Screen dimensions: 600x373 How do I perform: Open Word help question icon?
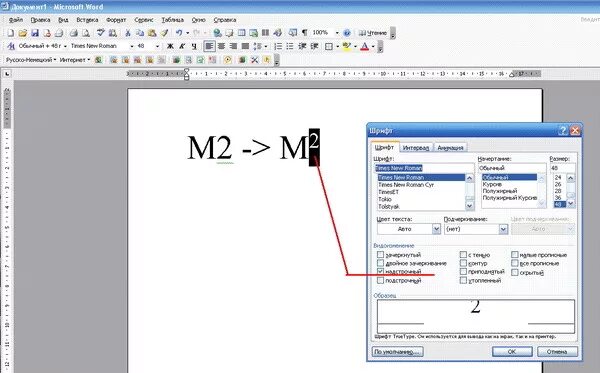pos(347,33)
